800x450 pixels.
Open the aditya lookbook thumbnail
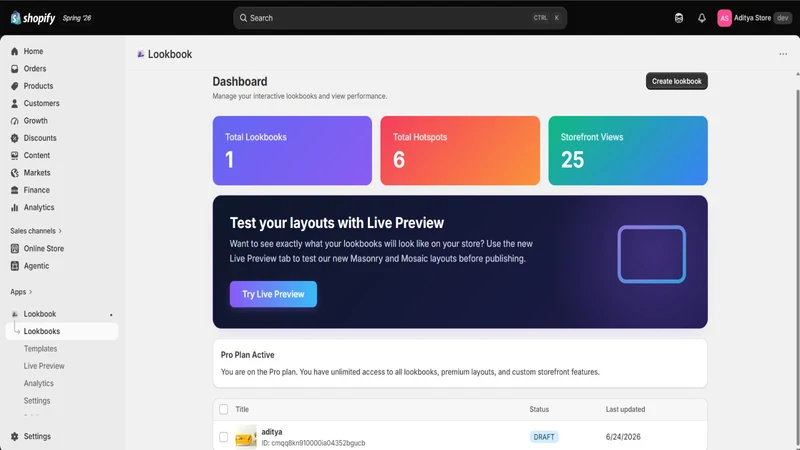(x=245, y=437)
